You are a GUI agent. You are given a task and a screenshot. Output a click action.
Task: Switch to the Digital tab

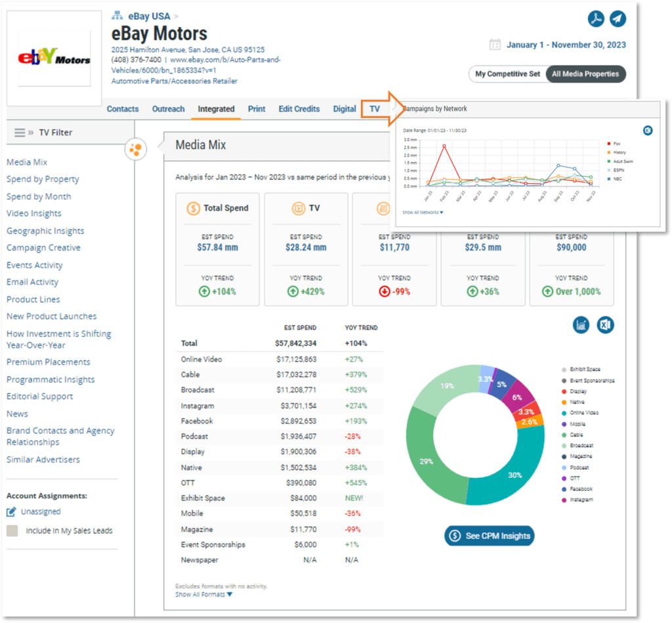(x=345, y=109)
